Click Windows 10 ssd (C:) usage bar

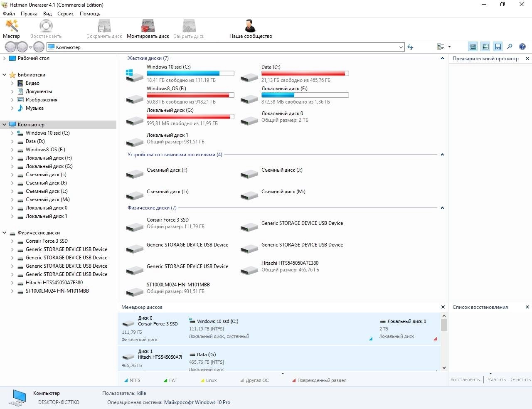(x=190, y=74)
